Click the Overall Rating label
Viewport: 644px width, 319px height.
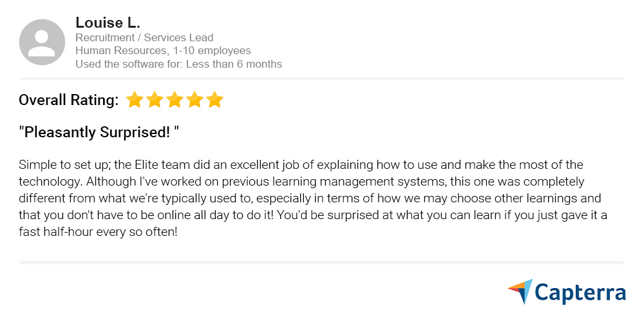(69, 100)
